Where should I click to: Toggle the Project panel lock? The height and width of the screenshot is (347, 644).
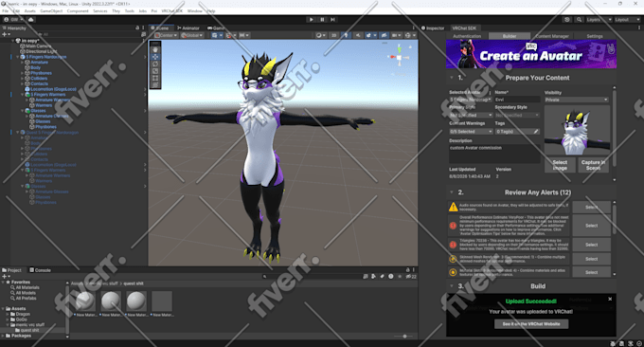pyautogui.click(x=408, y=269)
